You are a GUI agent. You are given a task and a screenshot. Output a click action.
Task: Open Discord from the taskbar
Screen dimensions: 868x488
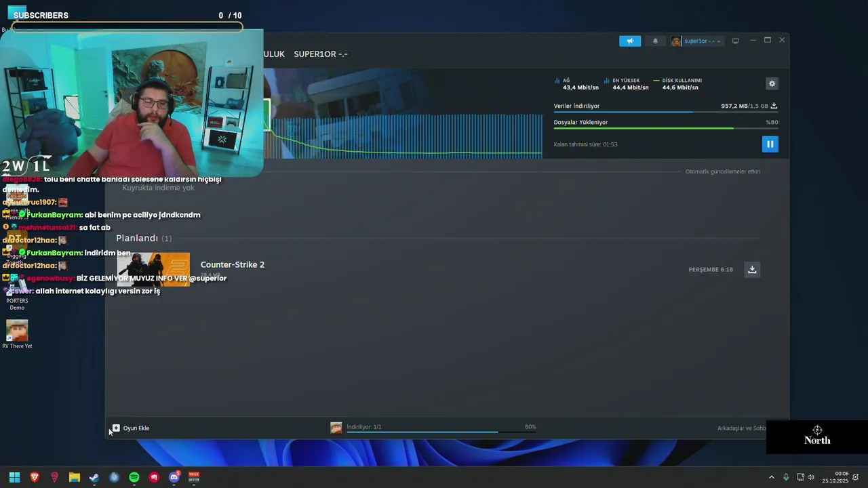174,477
